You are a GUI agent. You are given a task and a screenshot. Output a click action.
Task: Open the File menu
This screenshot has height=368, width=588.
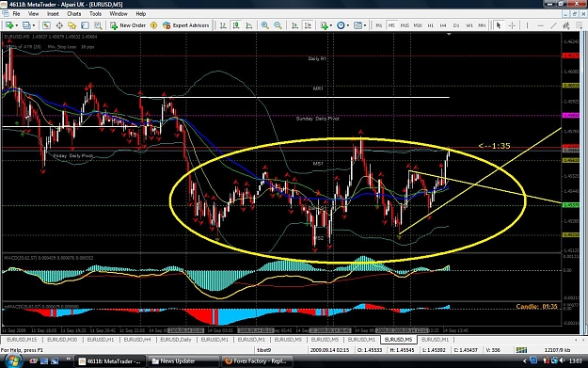point(16,14)
